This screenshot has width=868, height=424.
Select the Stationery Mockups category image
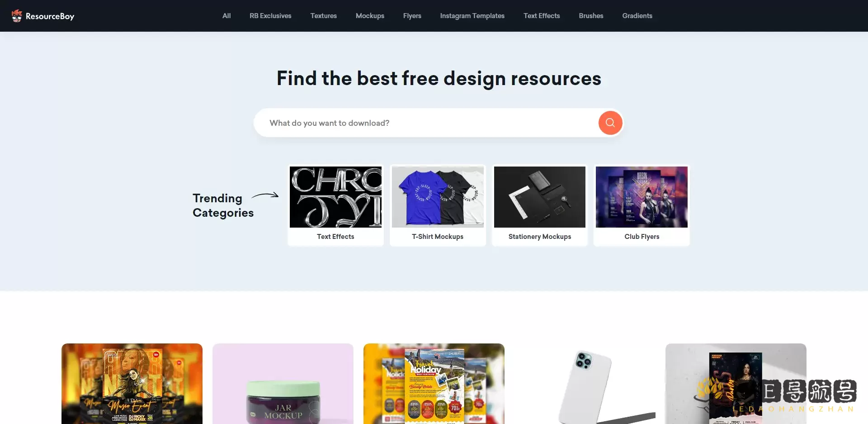click(x=540, y=197)
